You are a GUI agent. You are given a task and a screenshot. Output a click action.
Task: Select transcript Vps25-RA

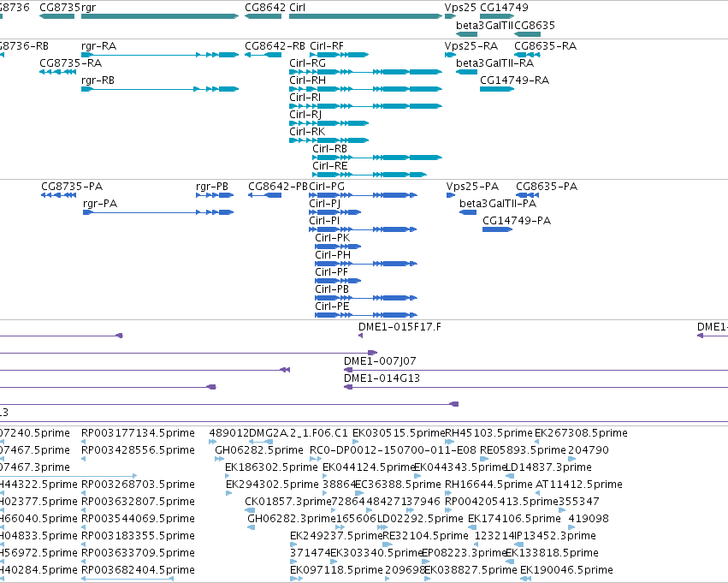[450, 55]
